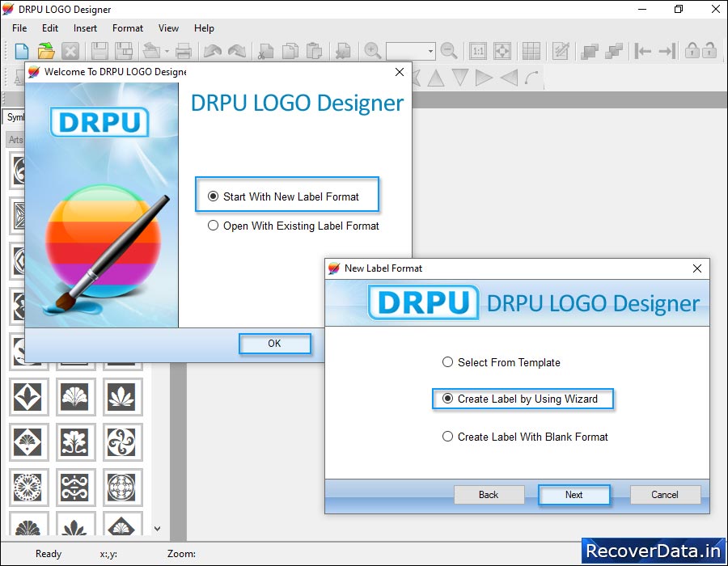Open the File menu

[x=19, y=28]
